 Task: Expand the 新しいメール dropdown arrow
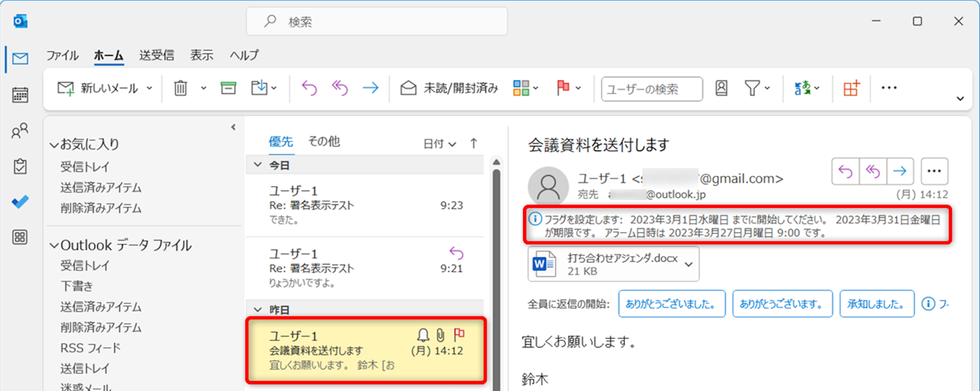[x=149, y=88]
